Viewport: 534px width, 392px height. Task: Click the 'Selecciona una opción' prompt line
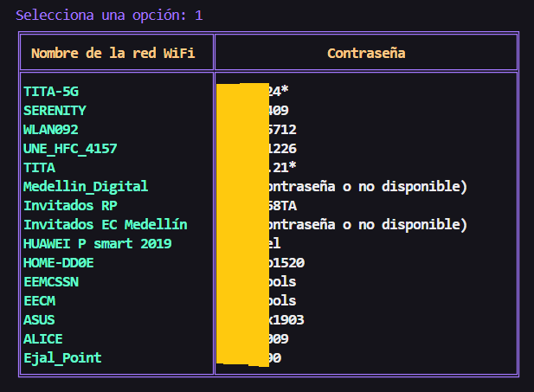(x=109, y=16)
